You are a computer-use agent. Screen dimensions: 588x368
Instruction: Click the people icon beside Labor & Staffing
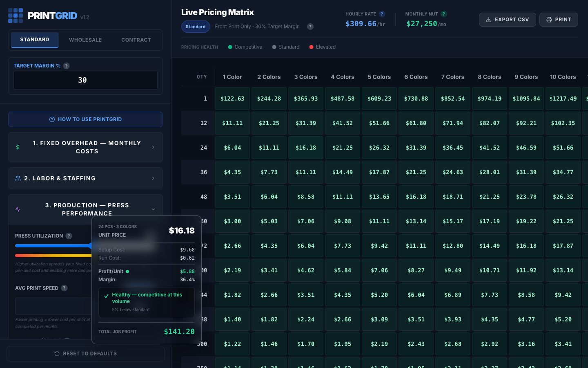tap(18, 178)
